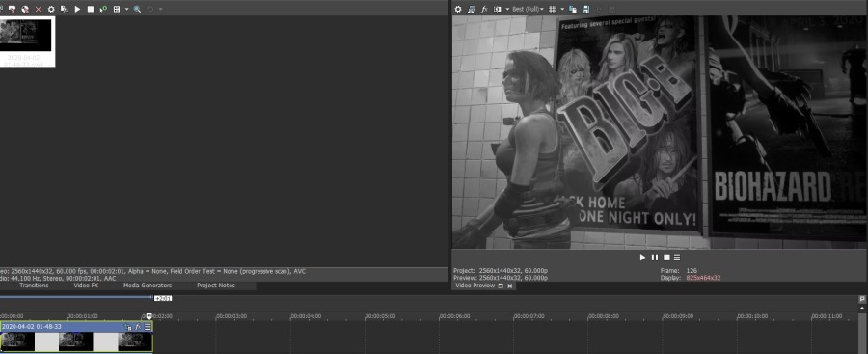Open the Media Generators tab

coord(148,286)
